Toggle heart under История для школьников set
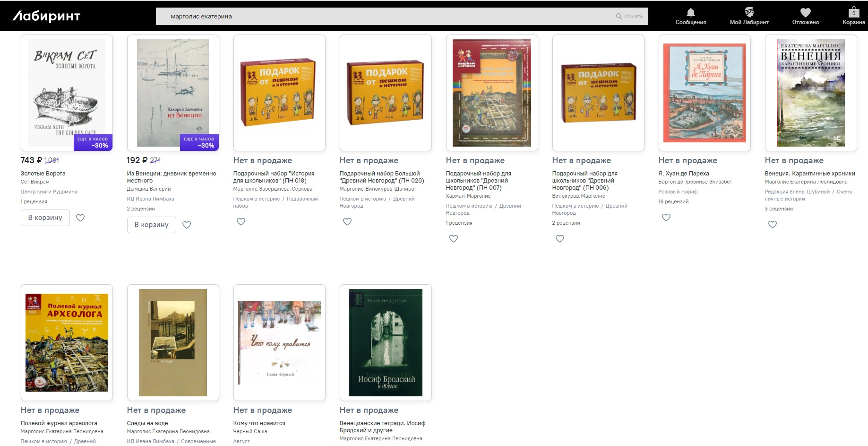This screenshot has height=446, width=868. (x=241, y=222)
